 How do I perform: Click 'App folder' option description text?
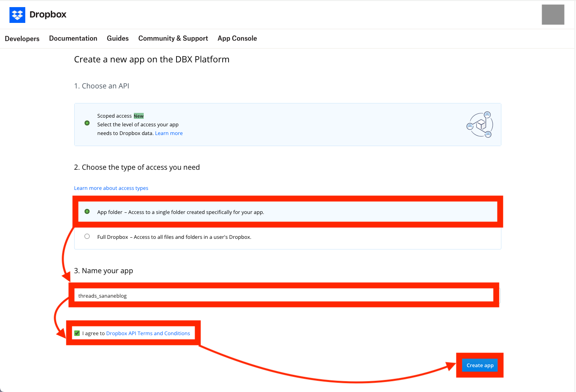click(x=181, y=212)
